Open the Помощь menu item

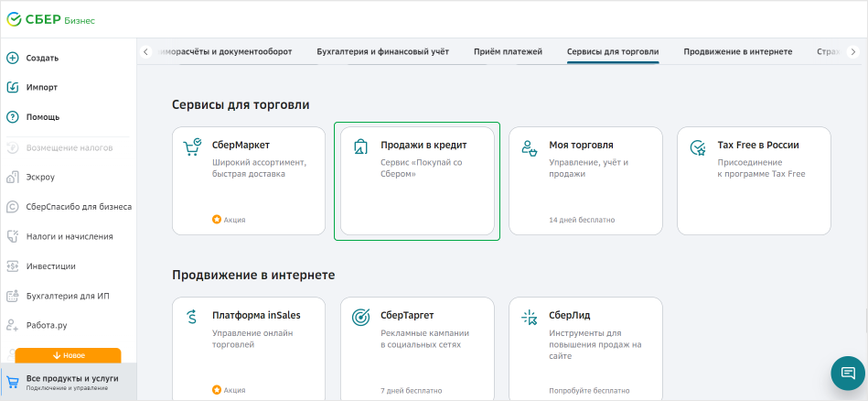43,117
